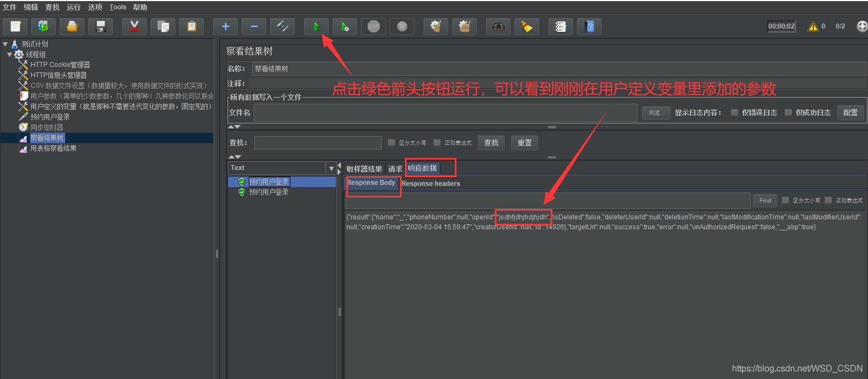The height and width of the screenshot is (379, 868).
Task: Toggle 仅成功日志 checkbox
Action: (788, 112)
